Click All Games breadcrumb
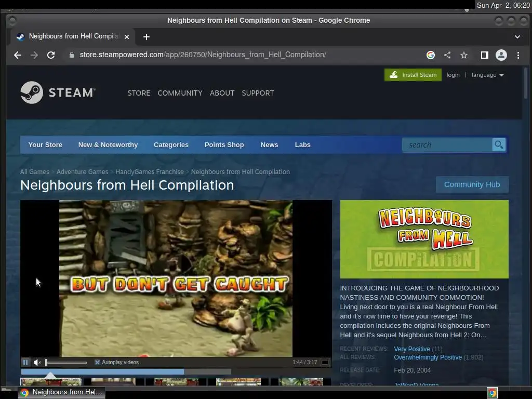532x399 pixels. (x=35, y=171)
